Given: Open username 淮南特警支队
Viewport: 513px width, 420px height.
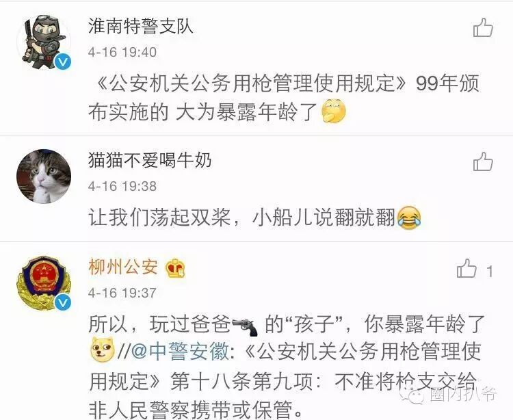Looking at the screenshot, I should coord(141,27).
